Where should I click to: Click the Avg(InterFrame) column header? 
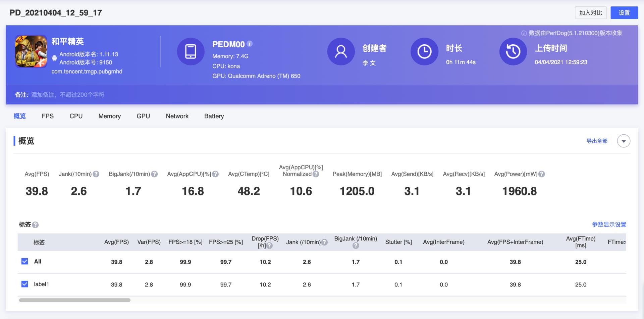click(444, 242)
